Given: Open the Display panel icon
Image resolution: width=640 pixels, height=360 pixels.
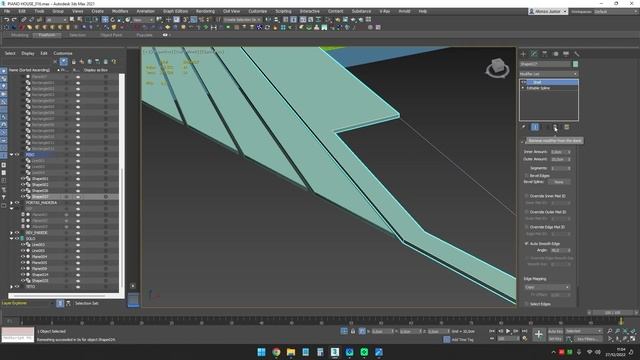Looking at the screenshot, I should tap(566, 54).
